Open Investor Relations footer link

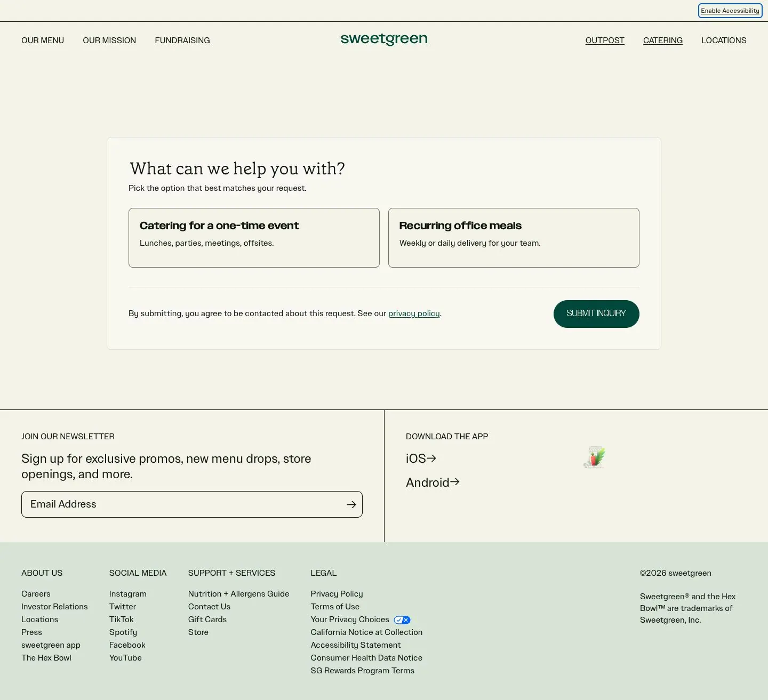click(x=54, y=607)
